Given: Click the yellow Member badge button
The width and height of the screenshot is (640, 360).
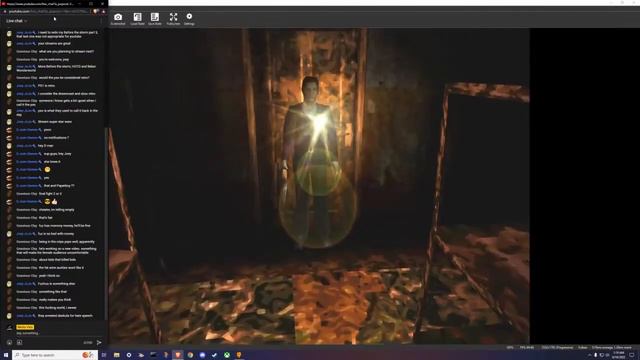Looking at the screenshot, I should [25, 327].
